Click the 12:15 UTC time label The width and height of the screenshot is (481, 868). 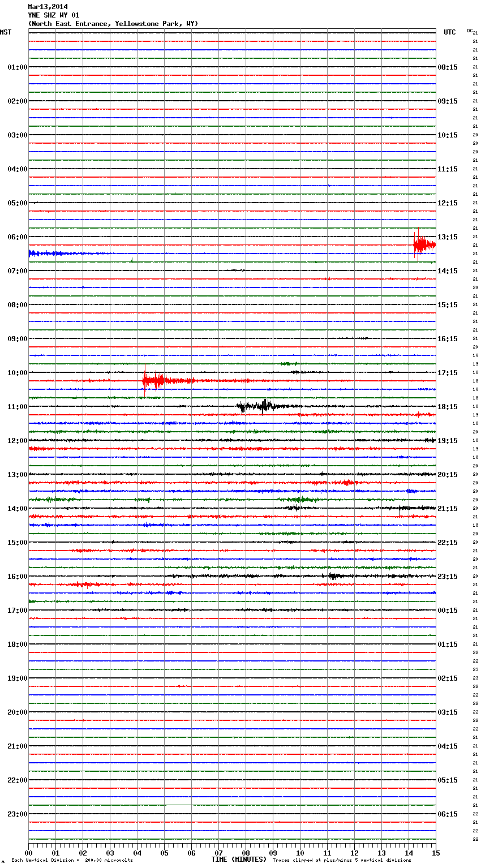(448, 203)
